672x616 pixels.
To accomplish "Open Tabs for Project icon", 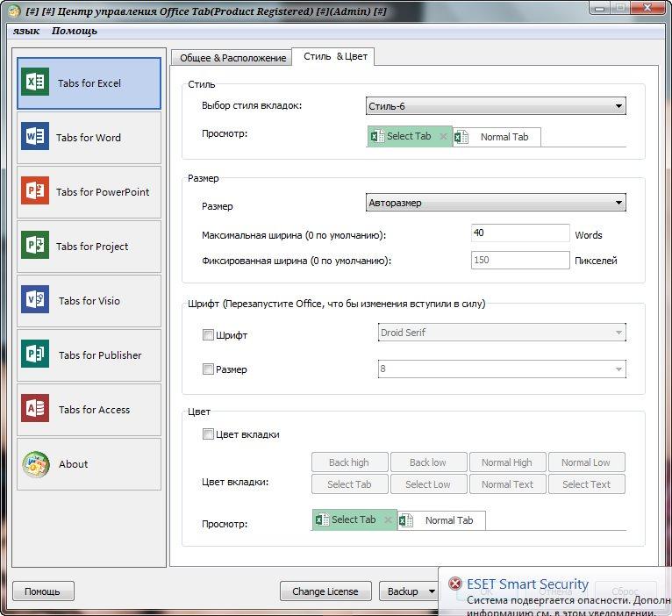I will (35, 245).
